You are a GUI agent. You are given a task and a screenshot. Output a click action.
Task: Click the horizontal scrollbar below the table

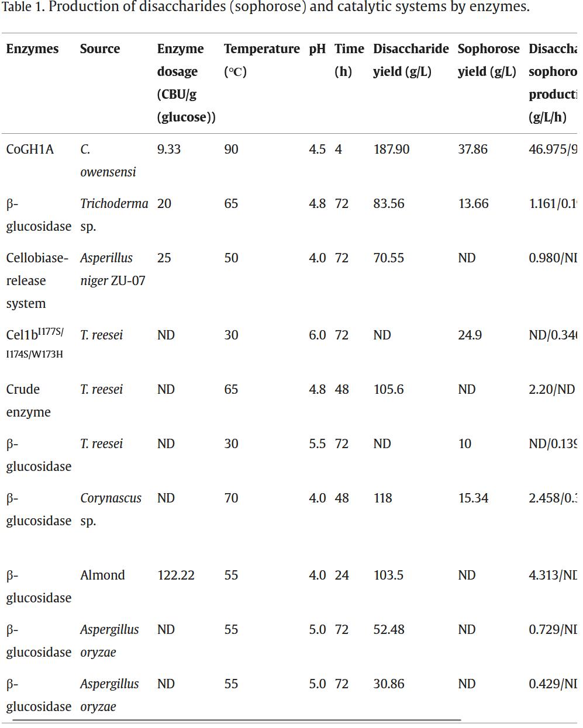(236, 720)
